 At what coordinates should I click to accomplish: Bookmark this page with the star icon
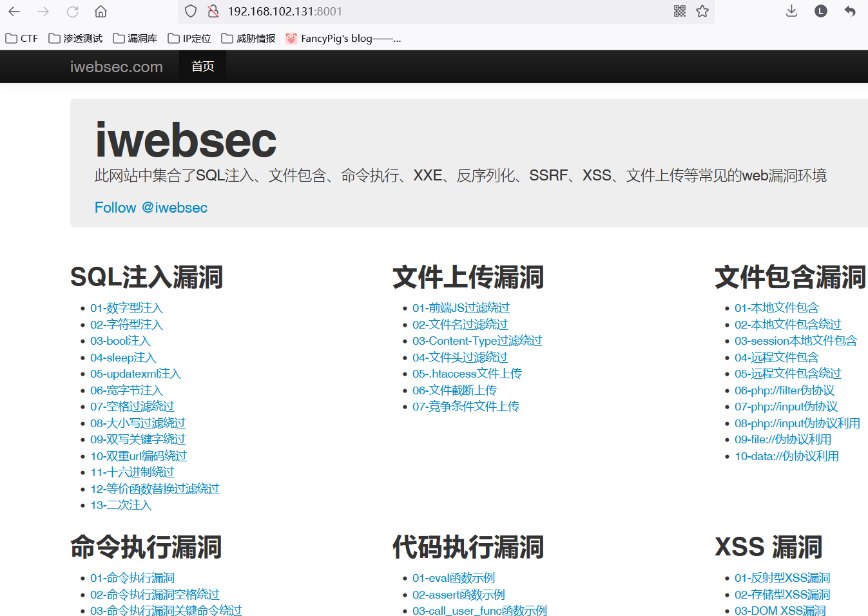tap(702, 12)
